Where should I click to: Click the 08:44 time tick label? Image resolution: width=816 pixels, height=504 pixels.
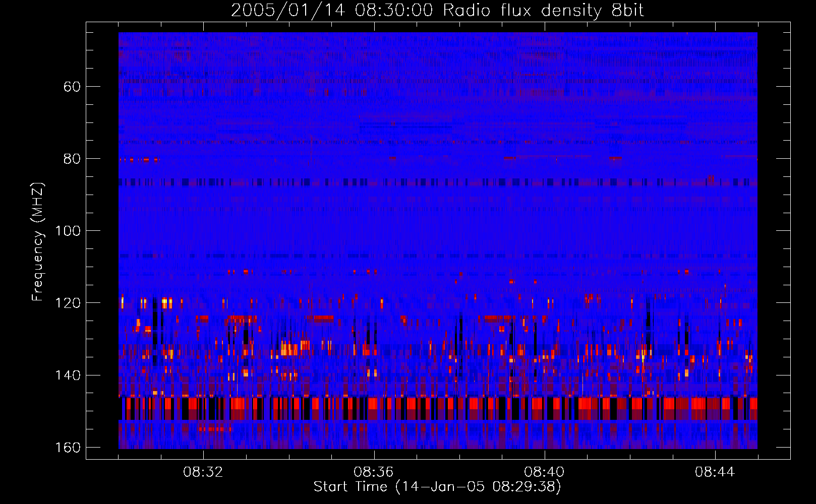pyautogui.click(x=715, y=472)
